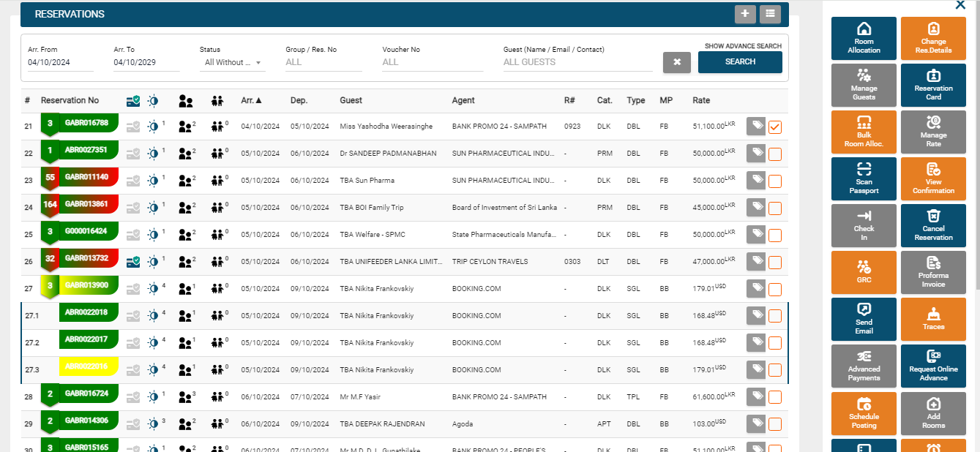The height and width of the screenshot is (452, 980).
Task: Open Traces action
Action: 933,320
